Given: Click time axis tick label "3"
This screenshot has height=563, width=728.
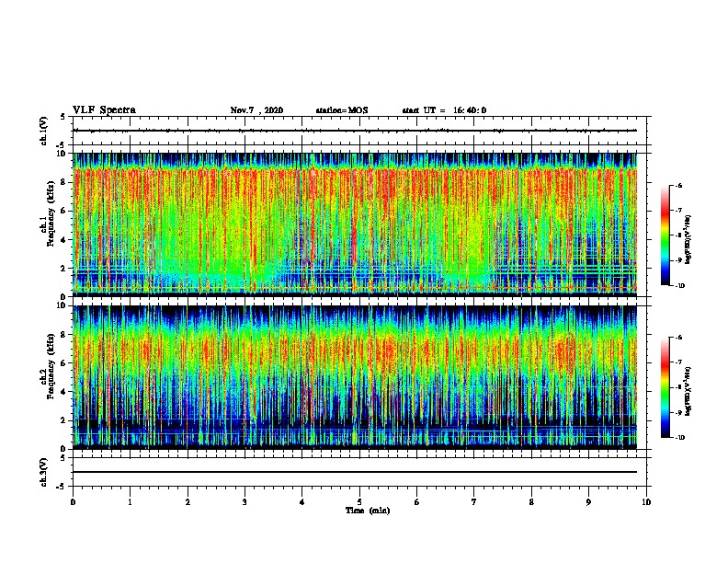Looking at the screenshot, I should click(x=245, y=502).
